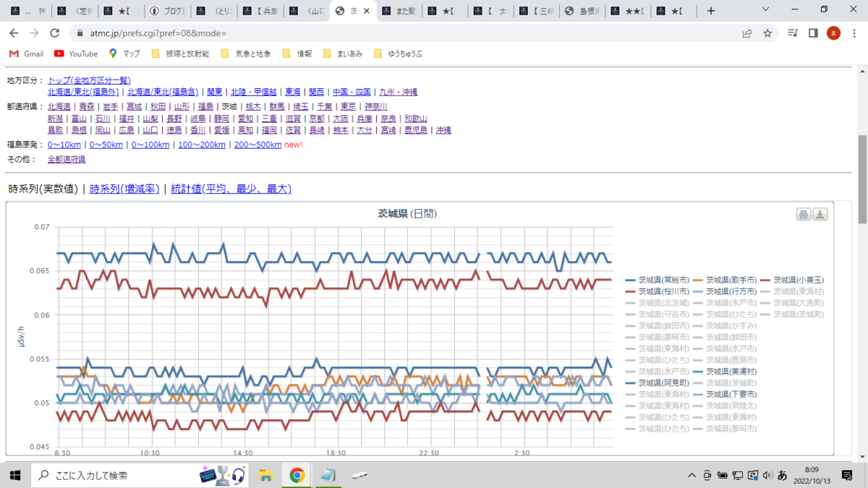Download the chart as an image
This screenshot has width=868, height=488.
[820, 215]
